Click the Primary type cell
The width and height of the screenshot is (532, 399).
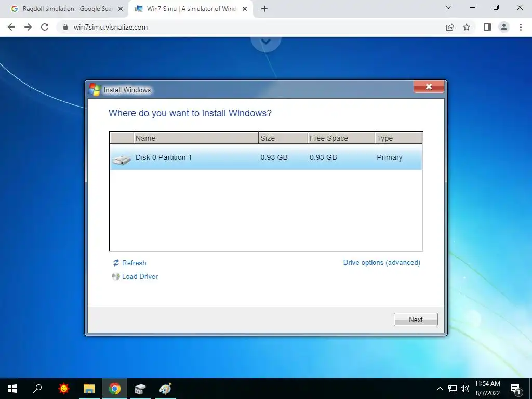(x=389, y=157)
